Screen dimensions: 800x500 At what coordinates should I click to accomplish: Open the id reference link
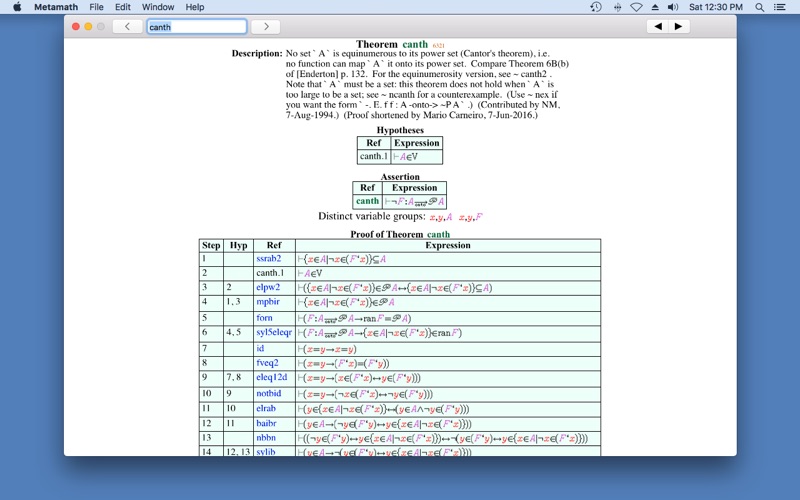click(260, 348)
